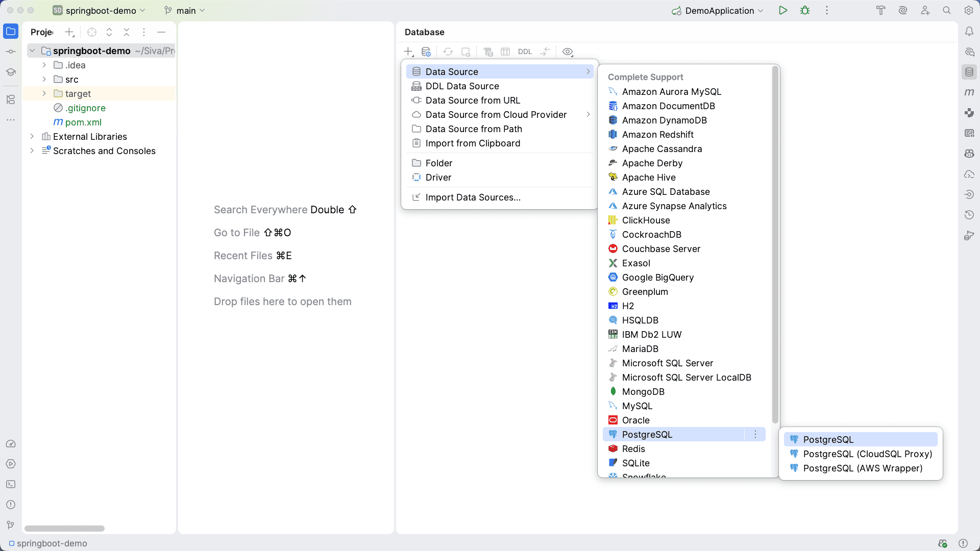The image size is (980, 551).
Task: Click the data source list vertical scrollbar
Action: pos(775,245)
